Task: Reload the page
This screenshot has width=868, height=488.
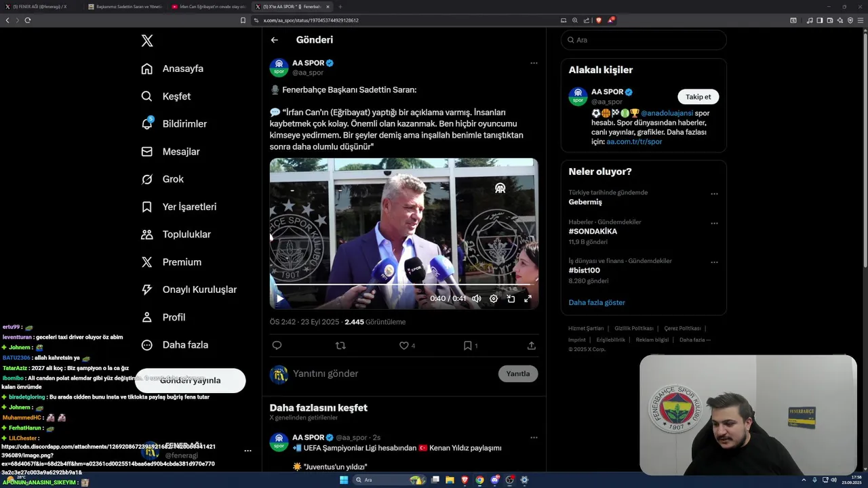Action: coord(28,20)
